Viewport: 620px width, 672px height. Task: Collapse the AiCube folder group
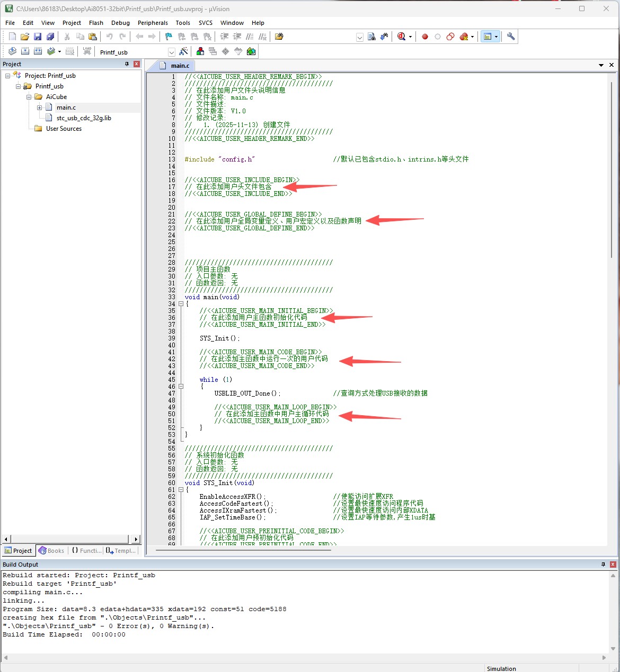[29, 97]
